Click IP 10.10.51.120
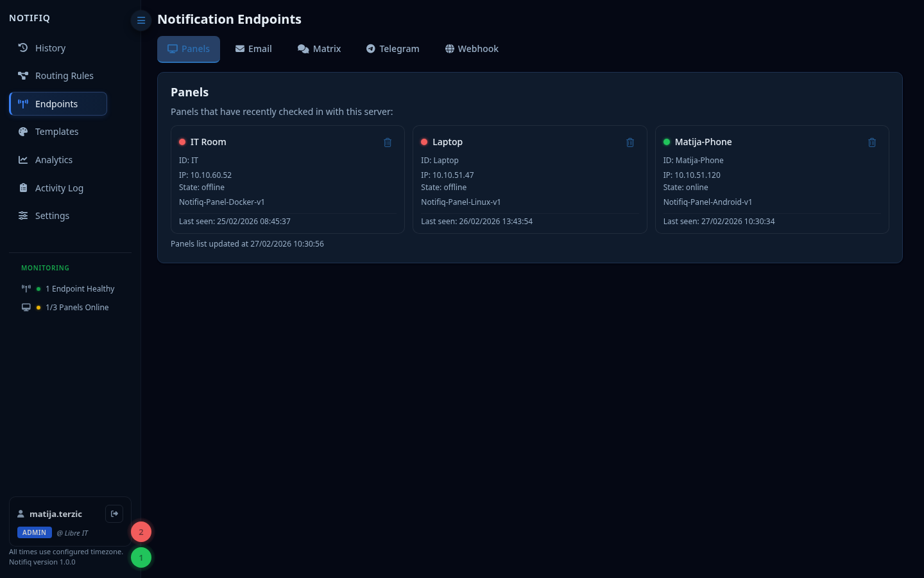 click(692, 175)
